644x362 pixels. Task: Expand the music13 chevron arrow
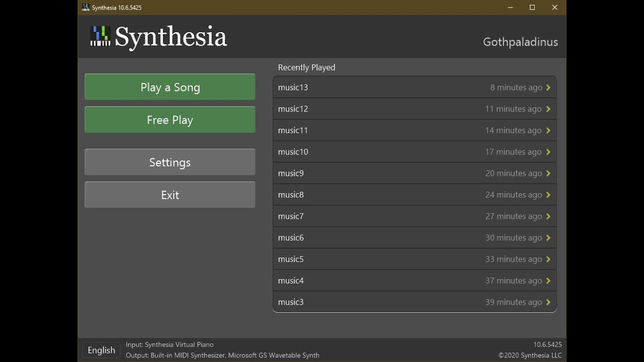pyautogui.click(x=548, y=87)
